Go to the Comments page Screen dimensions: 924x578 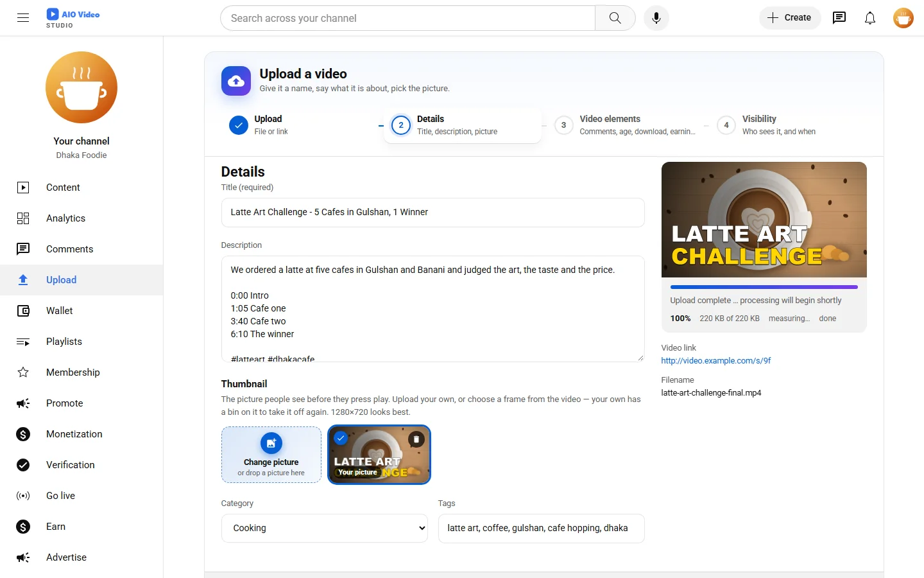tap(81, 249)
